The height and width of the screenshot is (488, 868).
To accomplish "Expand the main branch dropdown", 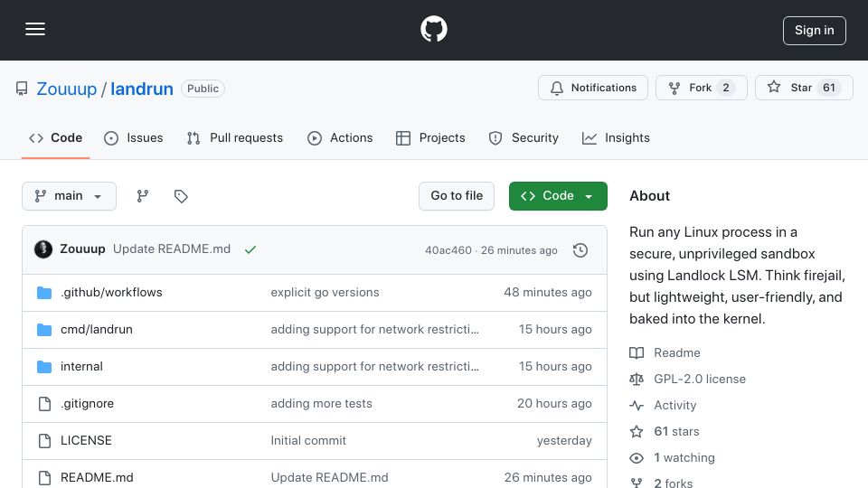I will (70, 196).
